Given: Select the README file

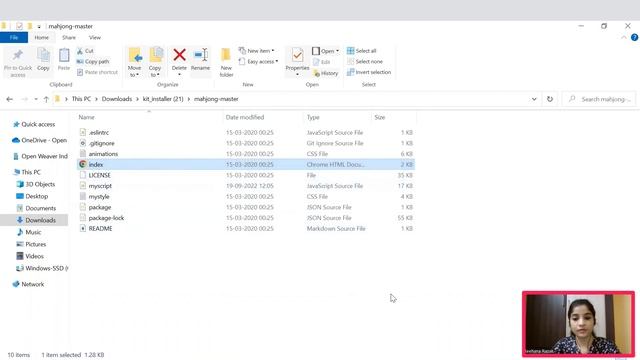Looking at the screenshot, I should 100,229.
